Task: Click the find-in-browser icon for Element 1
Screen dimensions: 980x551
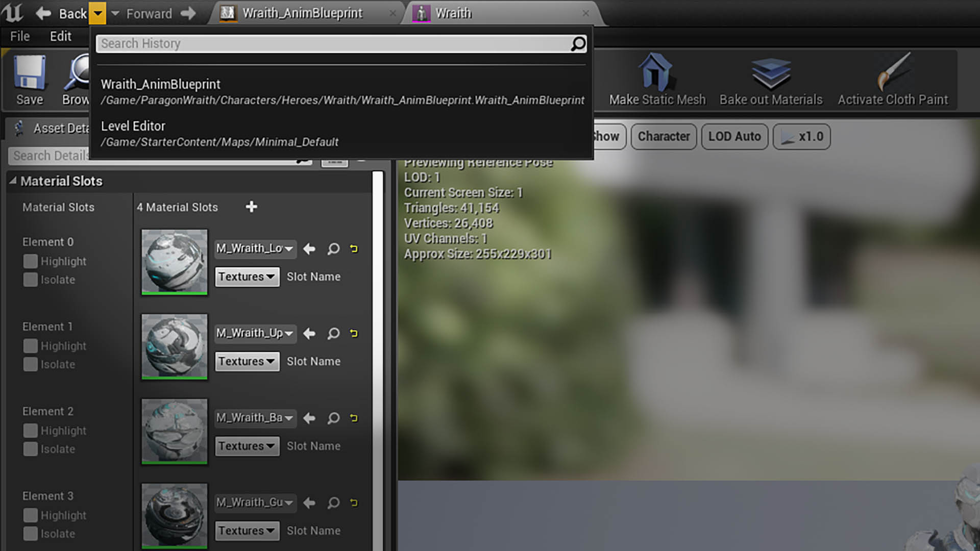Action: (x=332, y=333)
